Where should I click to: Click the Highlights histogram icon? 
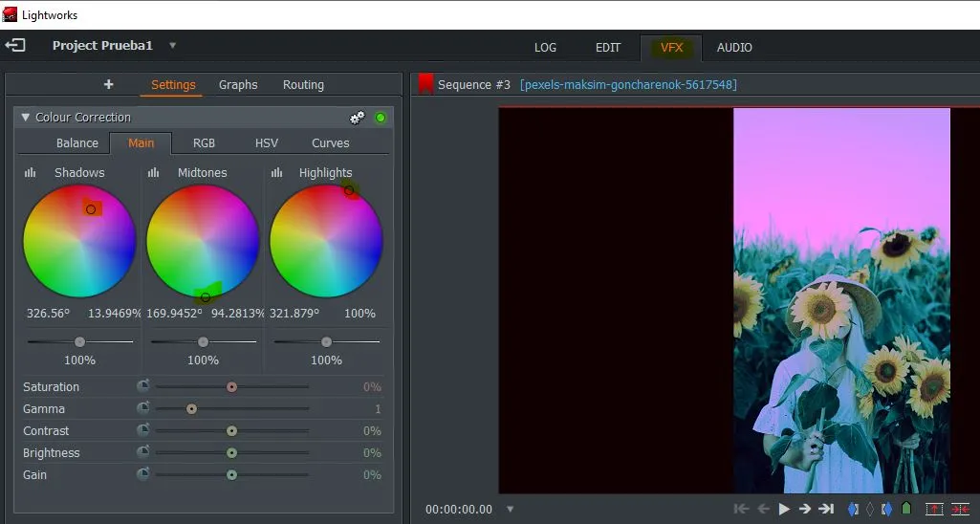point(276,172)
